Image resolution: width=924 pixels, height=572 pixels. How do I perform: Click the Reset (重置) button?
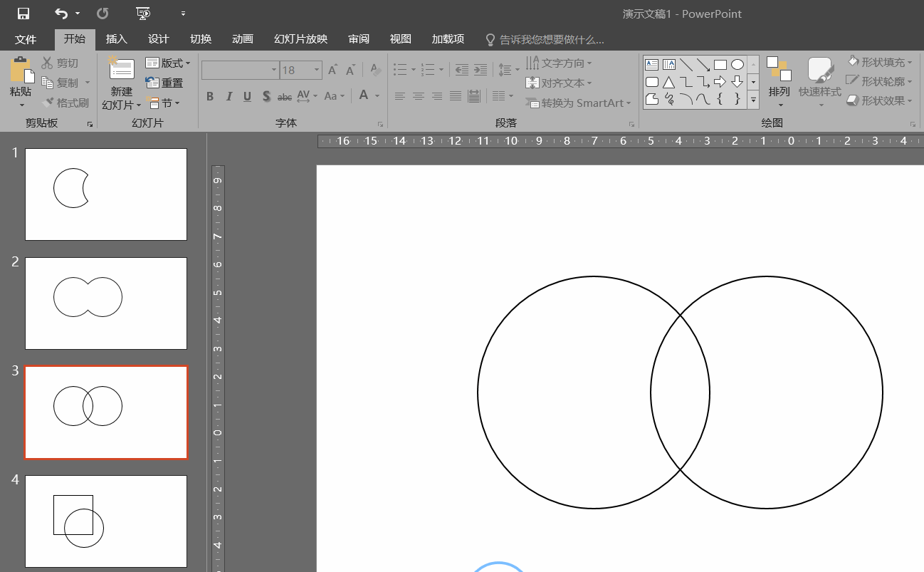pyautogui.click(x=164, y=83)
